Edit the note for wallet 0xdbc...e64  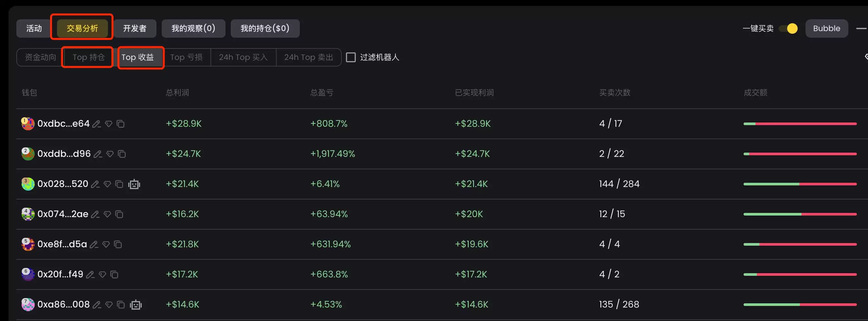pos(97,124)
